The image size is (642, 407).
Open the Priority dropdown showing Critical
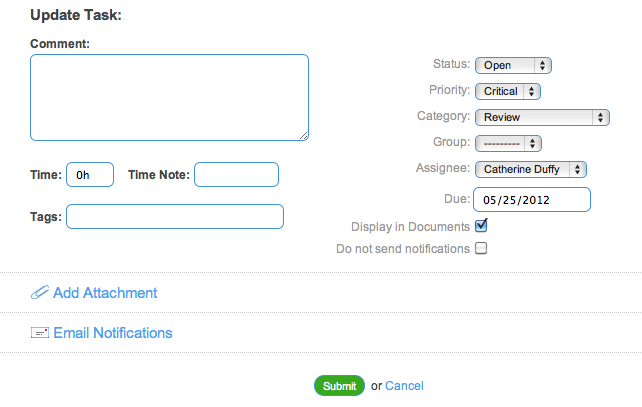tap(508, 91)
